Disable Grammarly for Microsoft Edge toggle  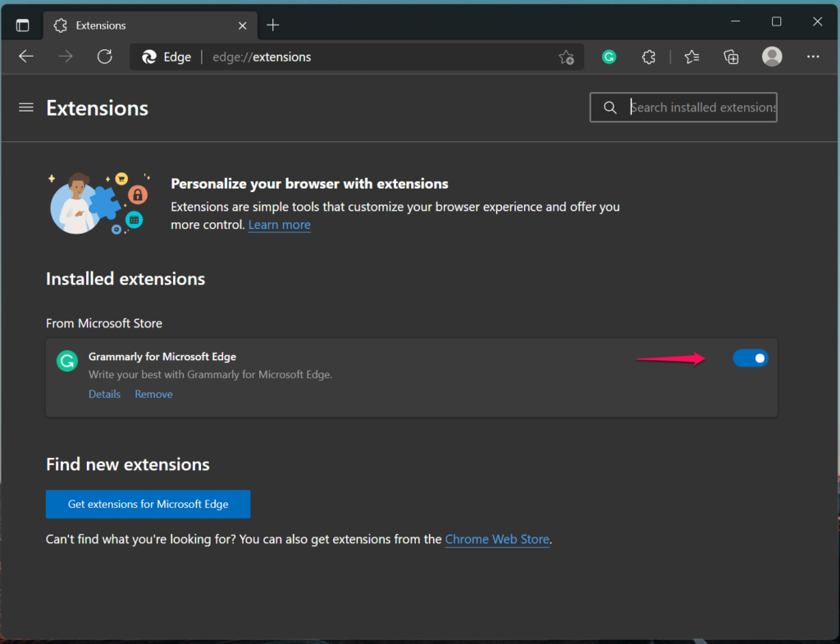(x=750, y=358)
